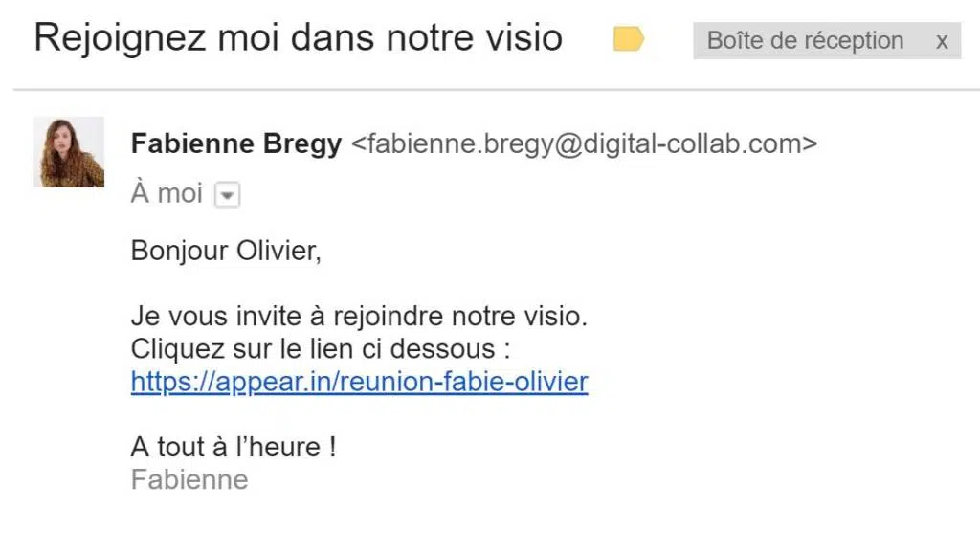Click the À moi recipient text
The width and height of the screenshot is (980, 551).
click(x=167, y=193)
